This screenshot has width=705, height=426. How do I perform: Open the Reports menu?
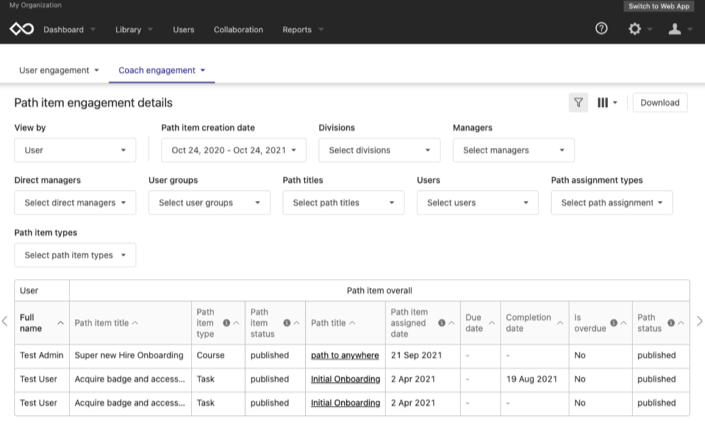tap(303, 30)
